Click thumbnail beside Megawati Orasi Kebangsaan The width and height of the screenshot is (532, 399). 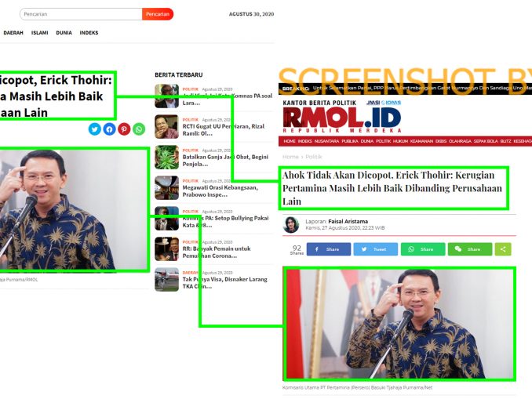click(166, 188)
